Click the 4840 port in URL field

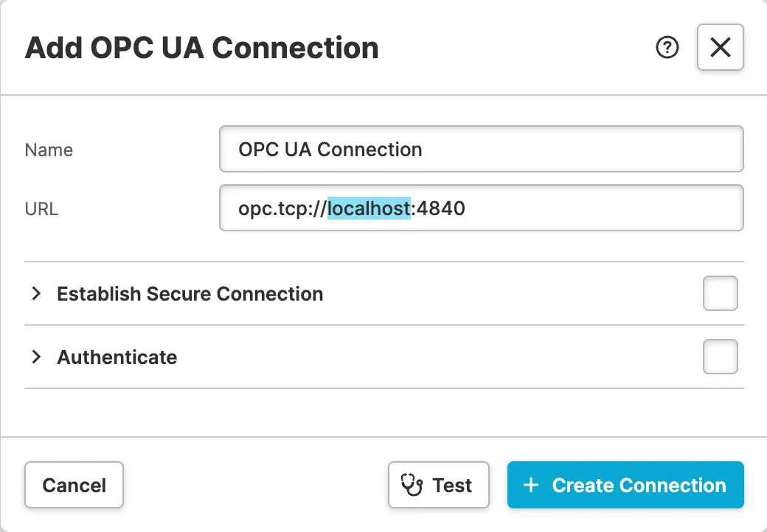tap(441, 209)
